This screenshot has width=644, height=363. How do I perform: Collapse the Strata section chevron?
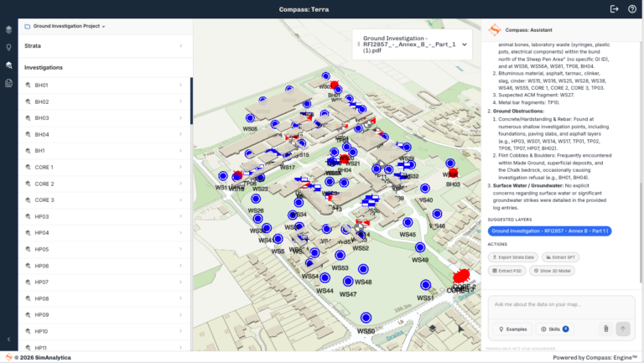pos(182,47)
